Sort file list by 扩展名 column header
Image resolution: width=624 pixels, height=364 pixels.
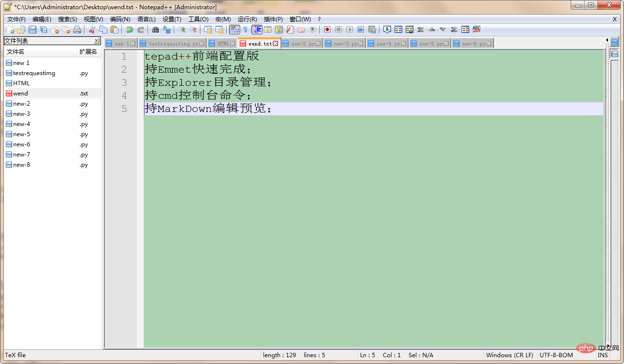pyautogui.click(x=89, y=52)
